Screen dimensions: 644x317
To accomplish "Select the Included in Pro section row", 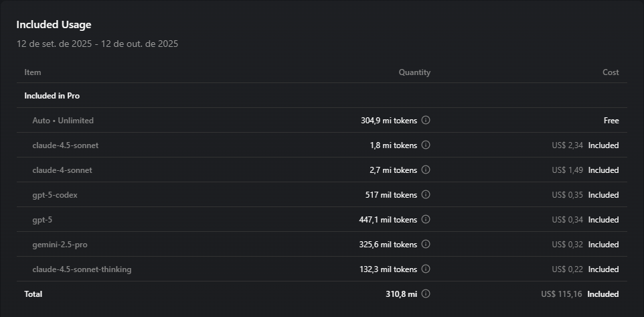I will [x=52, y=96].
